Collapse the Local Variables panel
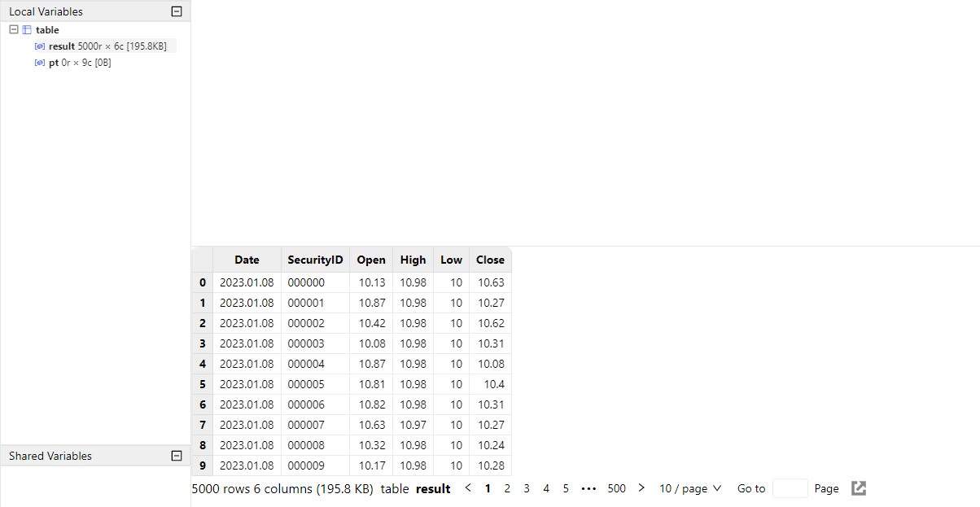Screen dimensions: 980x507 [x=176, y=11]
